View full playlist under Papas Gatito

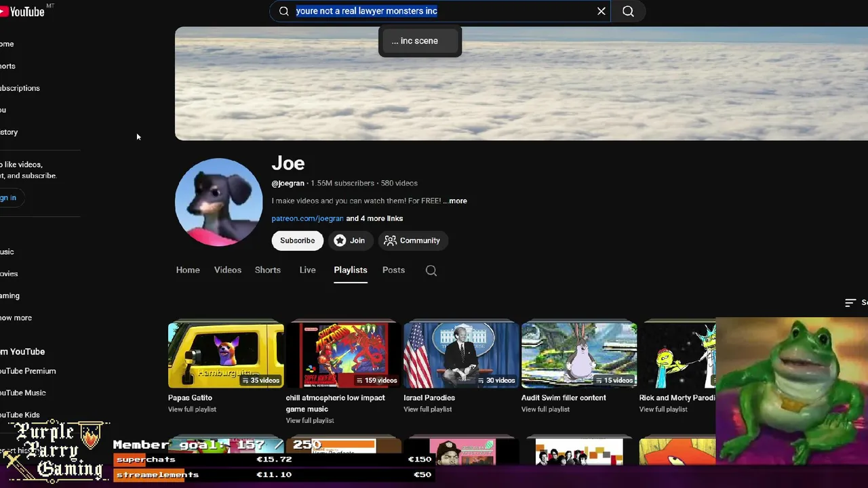click(192, 409)
